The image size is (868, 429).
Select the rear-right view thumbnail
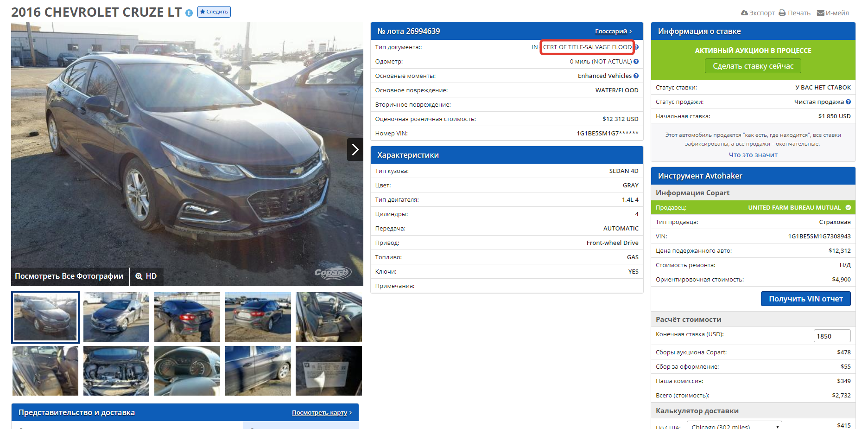coord(258,317)
